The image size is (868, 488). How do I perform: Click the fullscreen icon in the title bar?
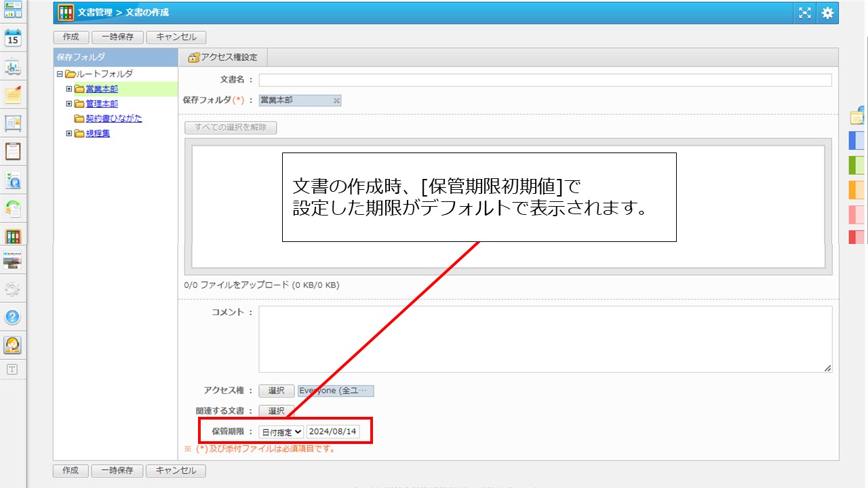[805, 12]
